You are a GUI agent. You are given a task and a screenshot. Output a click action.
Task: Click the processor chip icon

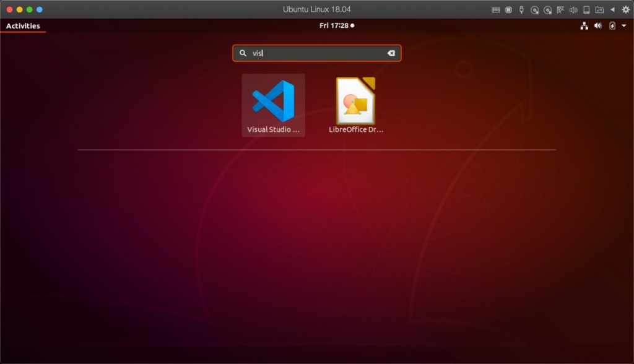[x=509, y=9]
